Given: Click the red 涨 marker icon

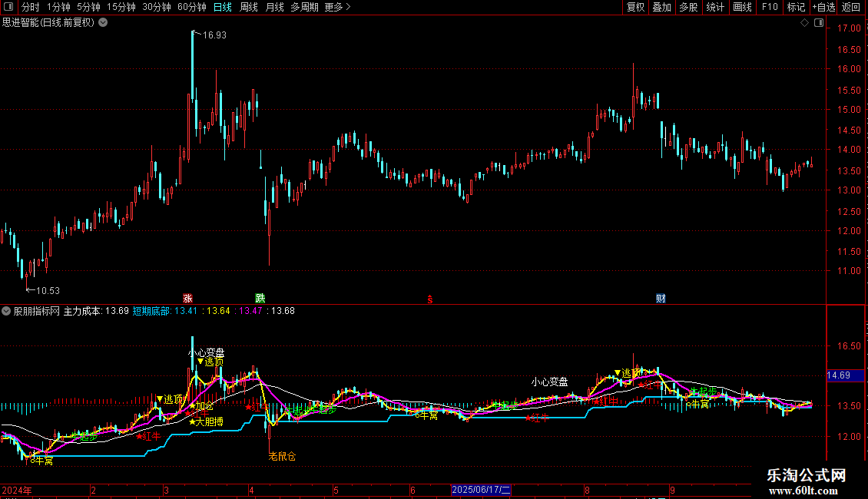Looking at the screenshot, I should (187, 298).
